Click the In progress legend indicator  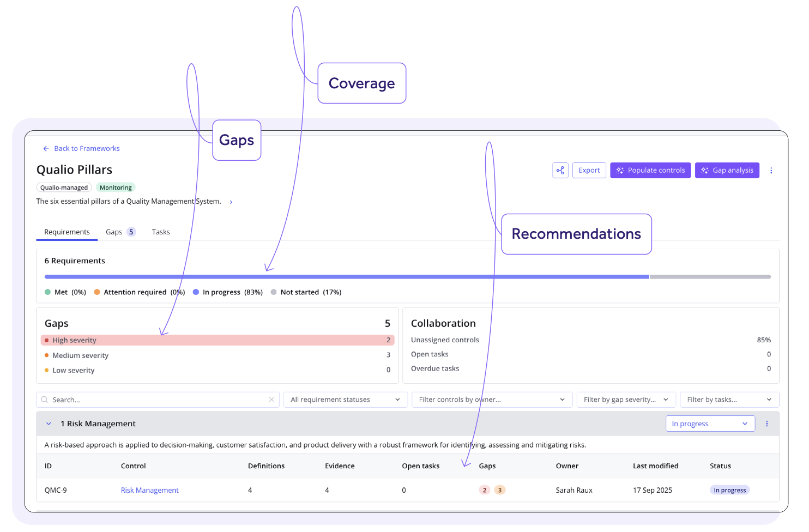tap(196, 292)
